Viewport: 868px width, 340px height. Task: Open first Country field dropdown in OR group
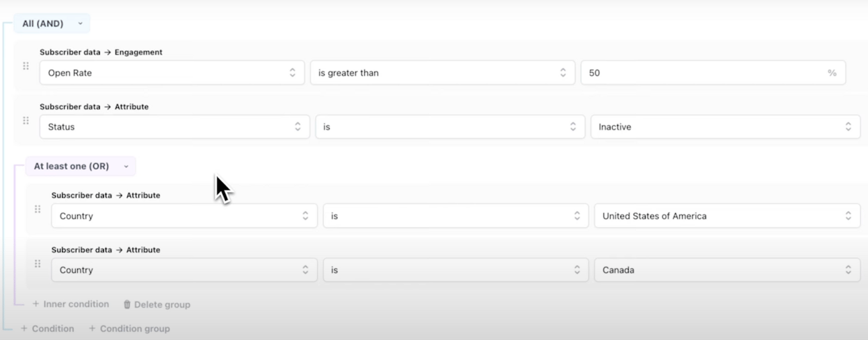(x=184, y=216)
